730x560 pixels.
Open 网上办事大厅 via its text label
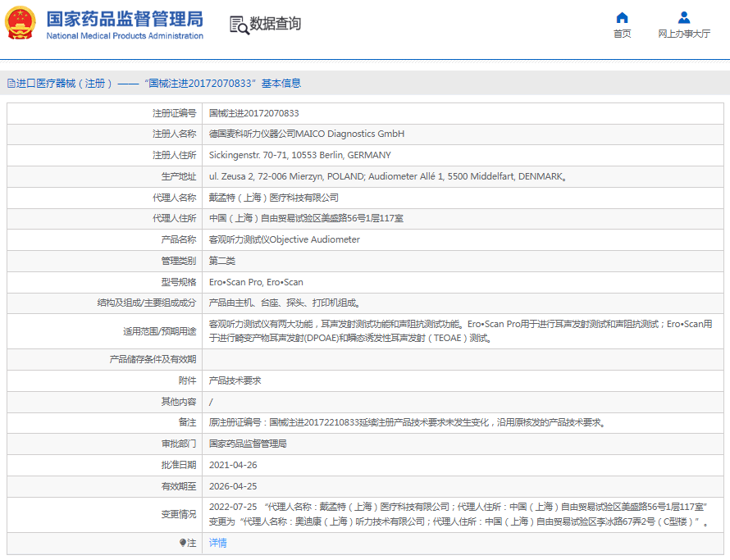pos(683,34)
